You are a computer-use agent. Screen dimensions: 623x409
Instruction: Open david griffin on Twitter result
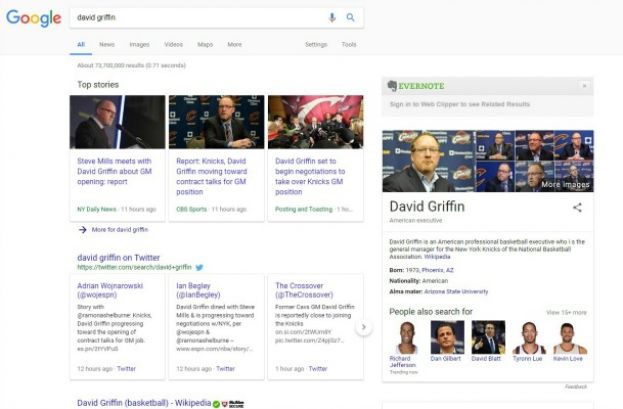pos(118,258)
